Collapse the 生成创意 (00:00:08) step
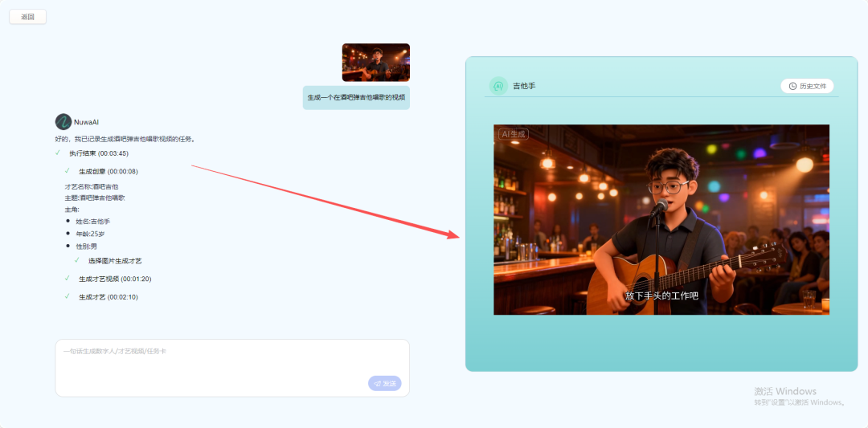This screenshot has width=868, height=428. pyautogui.click(x=108, y=172)
